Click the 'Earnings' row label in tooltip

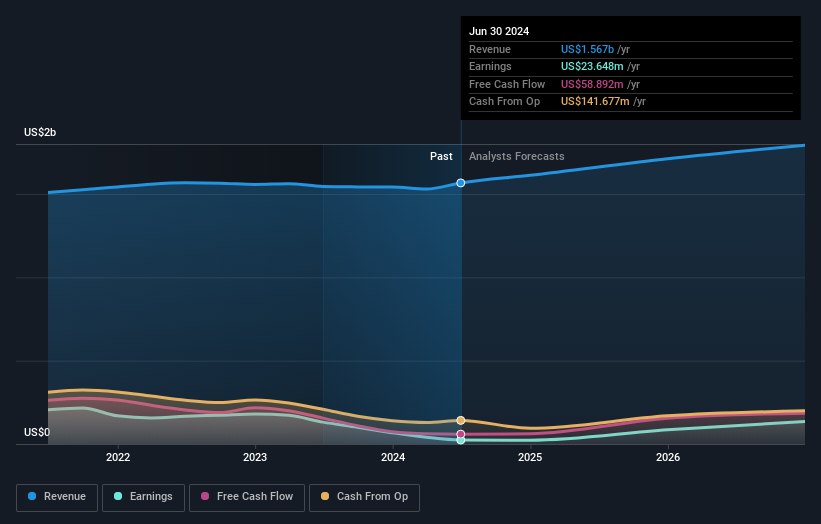point(490,66)
